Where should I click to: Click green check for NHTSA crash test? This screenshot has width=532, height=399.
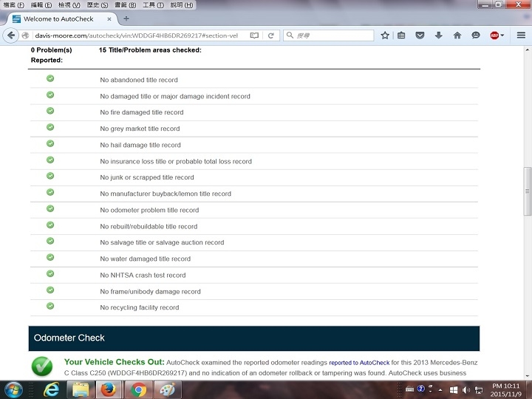point(50,274)
